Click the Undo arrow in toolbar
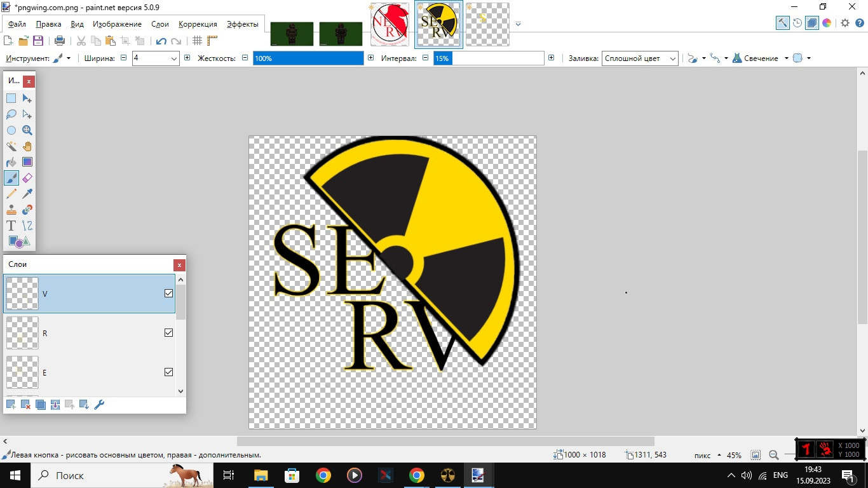Screen dimensions: 868x488 coord(161,41)
